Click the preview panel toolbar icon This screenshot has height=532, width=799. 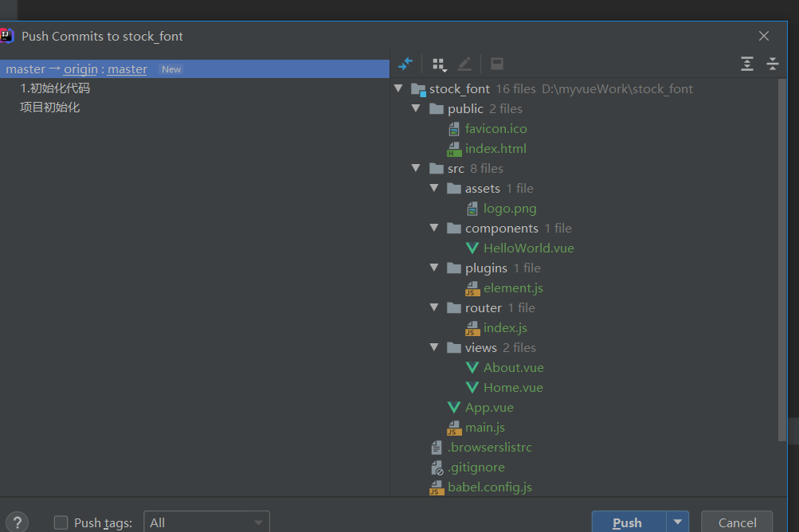point(497,64)
